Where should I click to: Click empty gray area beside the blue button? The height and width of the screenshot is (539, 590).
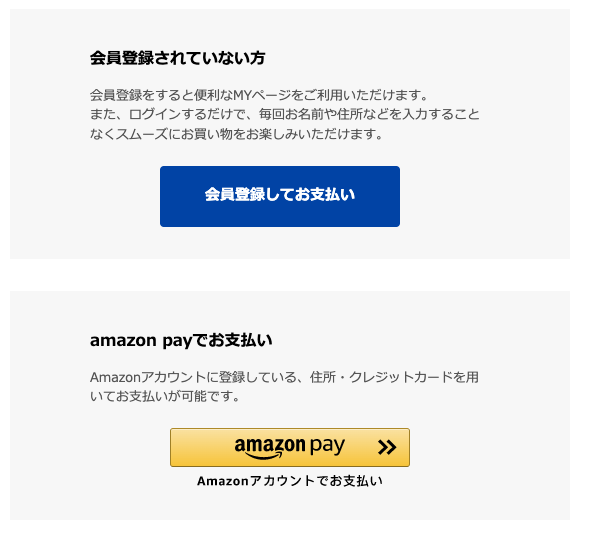point(482,196)
